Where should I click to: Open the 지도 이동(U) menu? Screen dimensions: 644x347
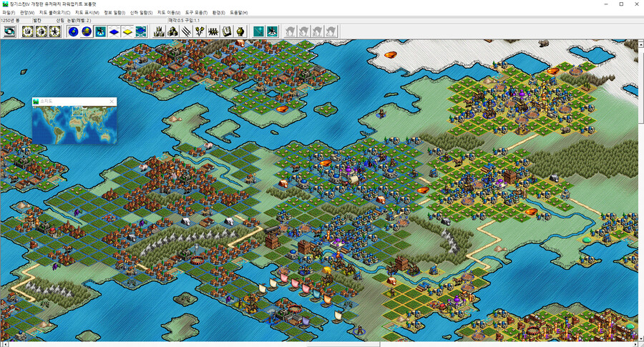pyautogui.click(x=169, y=13)
